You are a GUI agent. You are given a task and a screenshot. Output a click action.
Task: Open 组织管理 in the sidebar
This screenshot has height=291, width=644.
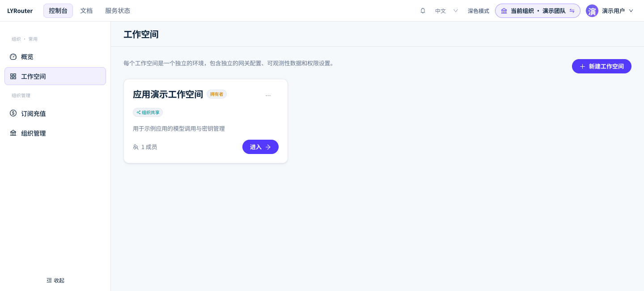55,133
